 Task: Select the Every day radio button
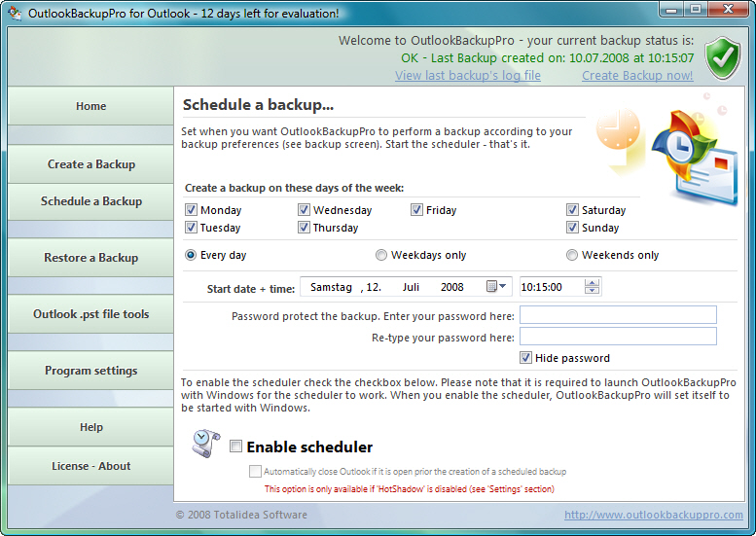pos(191,255)
